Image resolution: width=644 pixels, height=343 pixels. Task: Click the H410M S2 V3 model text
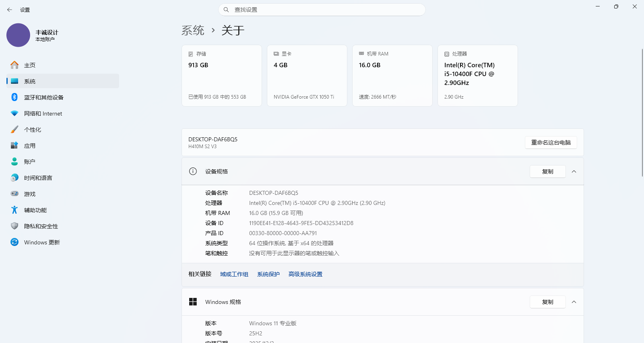coord(202,147)
